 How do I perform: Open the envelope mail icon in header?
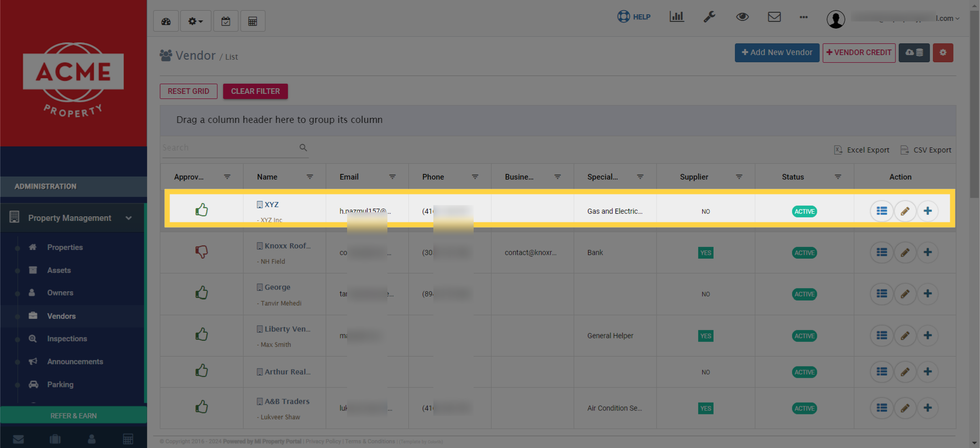pos(774,17)
